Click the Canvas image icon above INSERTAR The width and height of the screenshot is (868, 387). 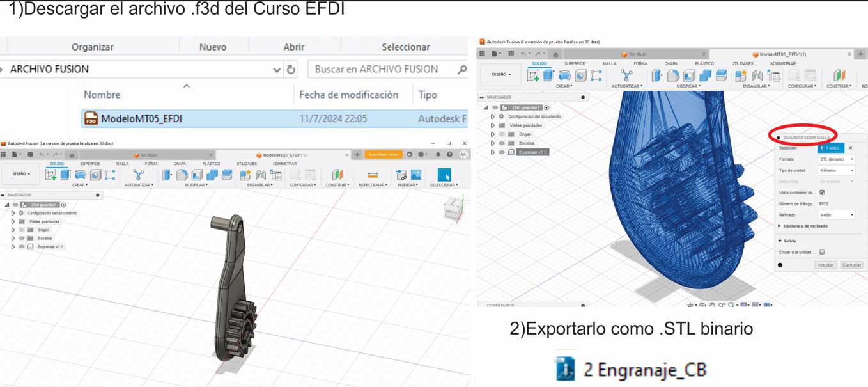415,174
